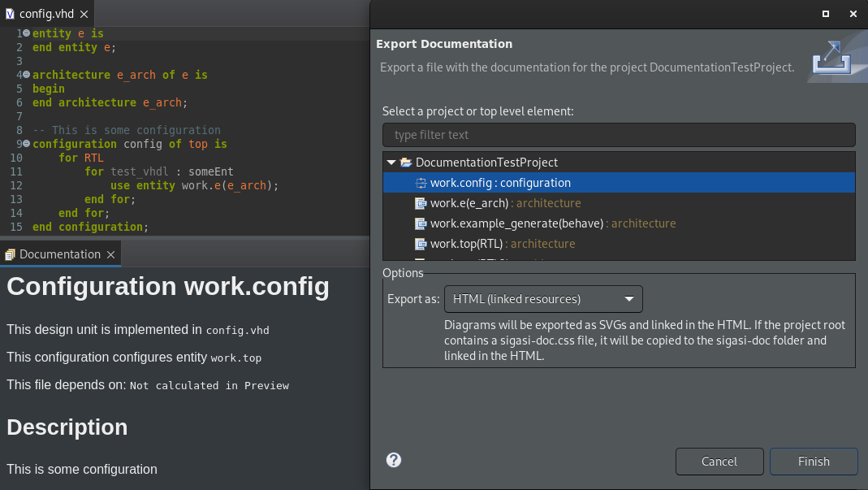Select work.config : configuration item

[x=619, y=183]
